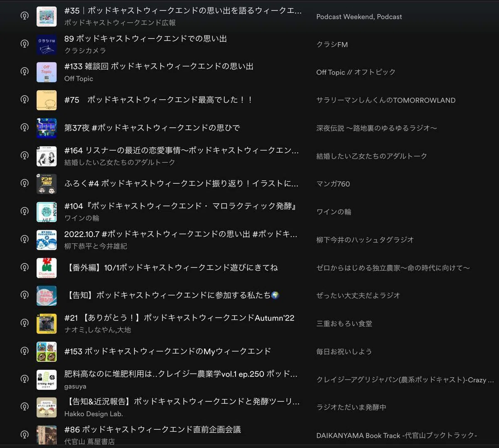Open マンガ760 cover art thumbnail
The image size is (499, 448).
coord(47,183)
